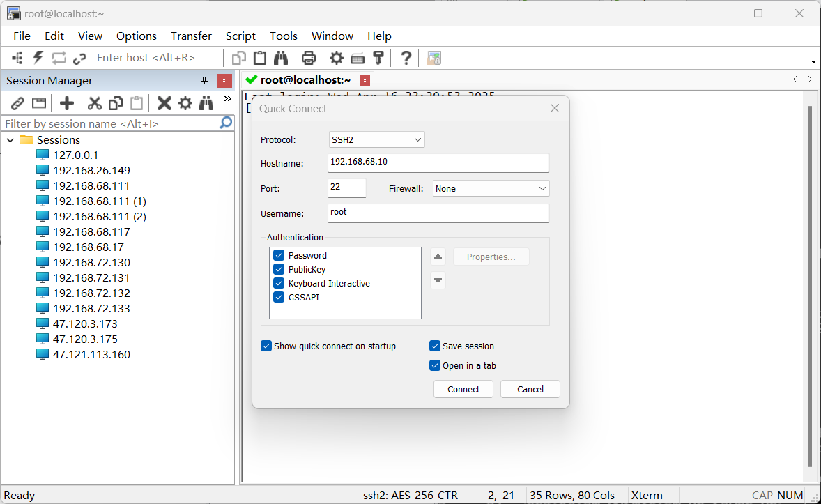Screen dimensions: 821x504
Task: Disable the Save session checkbox
Action: point(435,346)
